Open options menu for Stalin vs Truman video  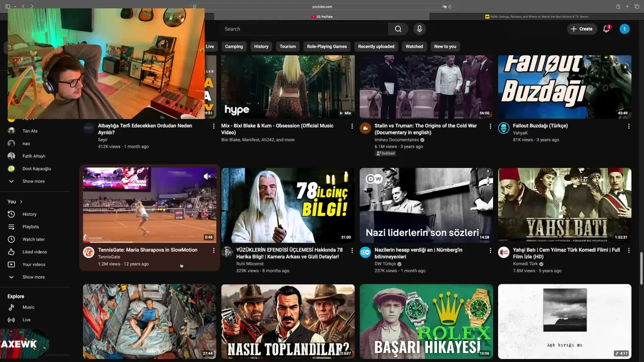[490, 126]
